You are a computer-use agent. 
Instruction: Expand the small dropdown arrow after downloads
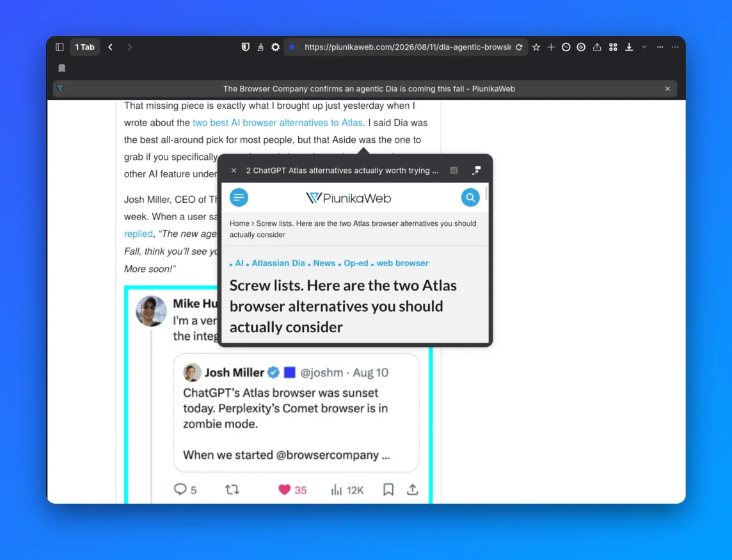644,47
